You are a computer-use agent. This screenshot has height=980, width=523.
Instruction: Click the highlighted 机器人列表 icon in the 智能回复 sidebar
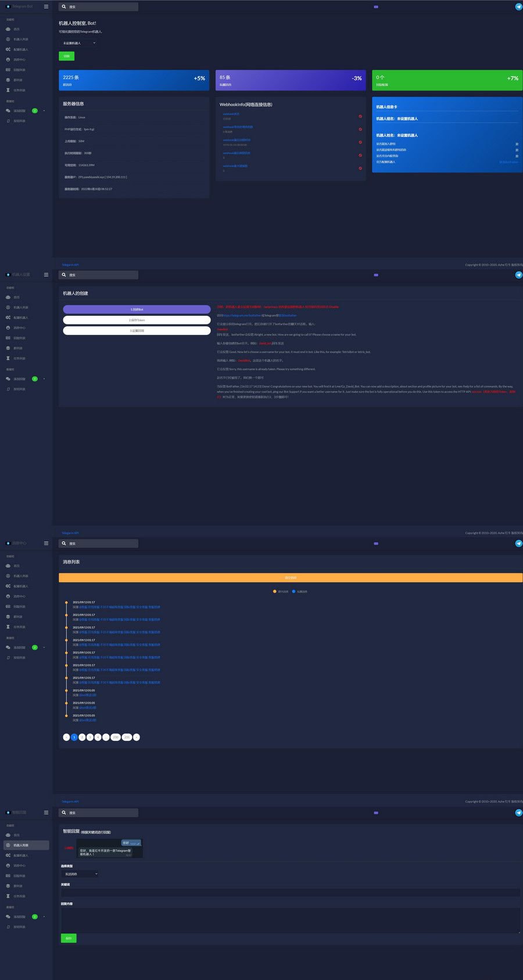(8, 845)
